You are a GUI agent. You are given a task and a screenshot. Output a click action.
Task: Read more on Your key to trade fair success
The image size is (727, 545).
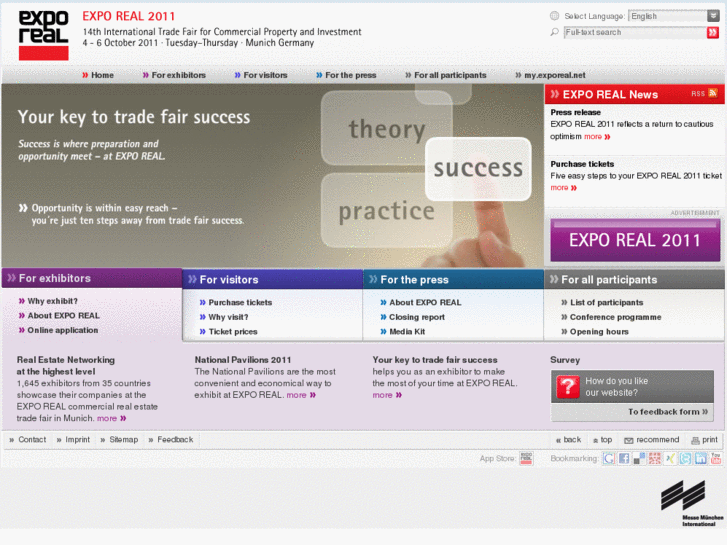(387, 395)
